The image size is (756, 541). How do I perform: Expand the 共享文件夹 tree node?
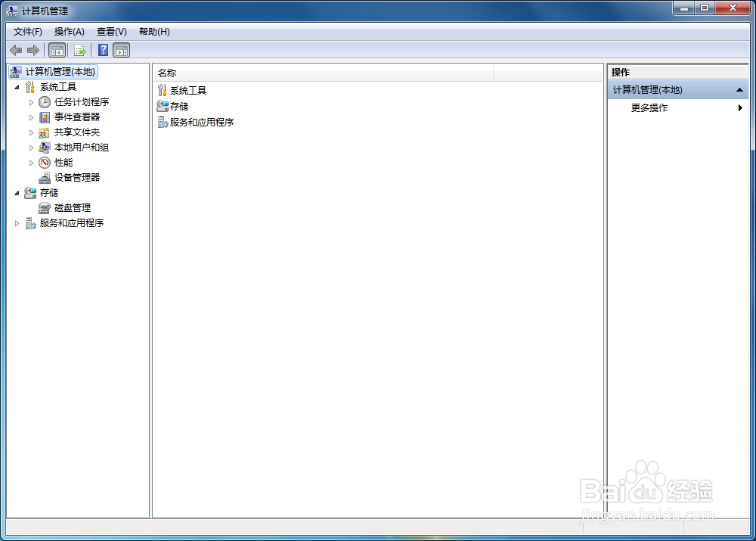pyautogui.click(x=31, y=132)
